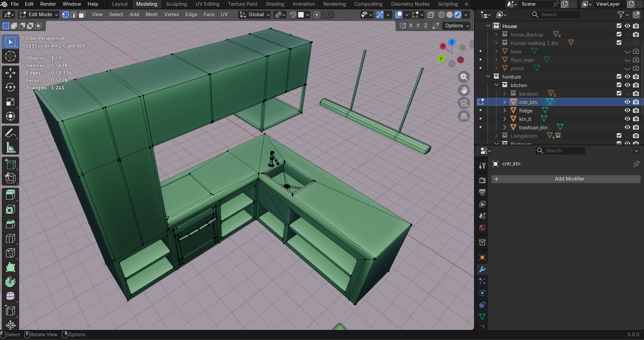The image size is (644, 340).
Task: Switch to edge select mode
Action: [74, 15]
